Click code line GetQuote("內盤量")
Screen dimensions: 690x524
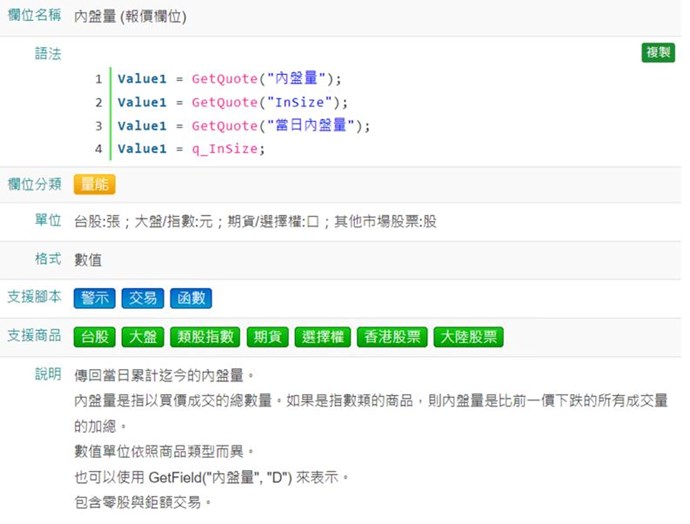(229, 79)
